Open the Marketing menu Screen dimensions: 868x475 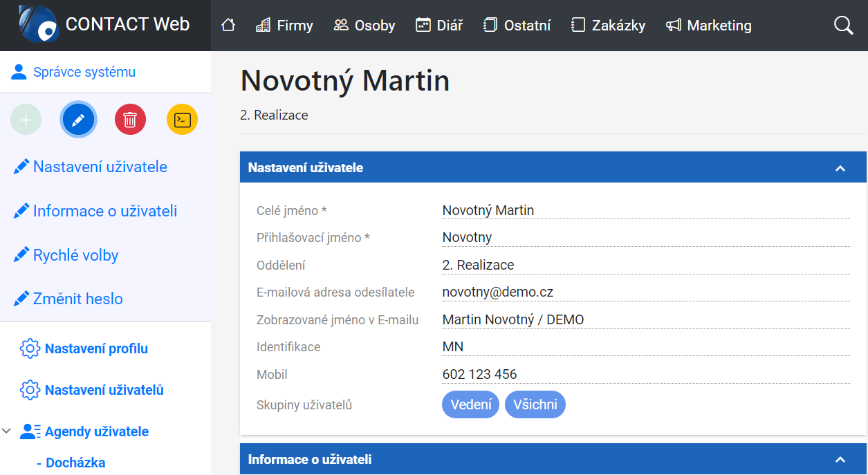tap(709, 26)
